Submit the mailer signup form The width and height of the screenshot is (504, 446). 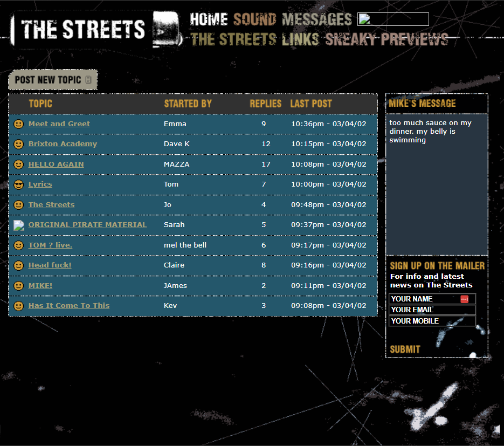coord(405,349)
